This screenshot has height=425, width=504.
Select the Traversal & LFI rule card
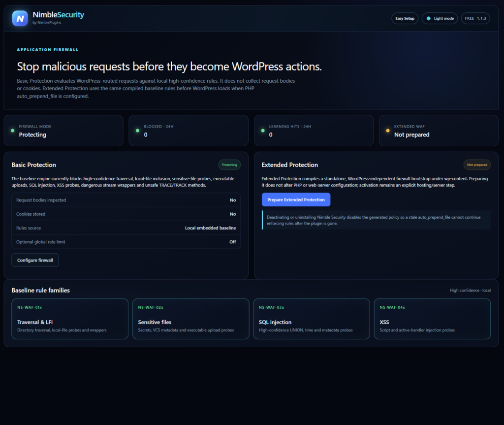(x=70, y=319)
